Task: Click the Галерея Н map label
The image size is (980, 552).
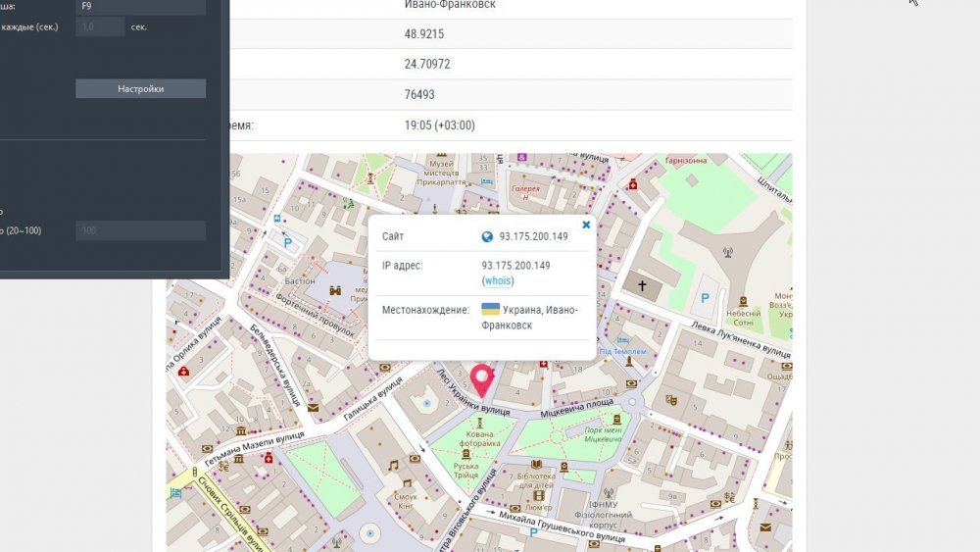Action: click(525, 192)
